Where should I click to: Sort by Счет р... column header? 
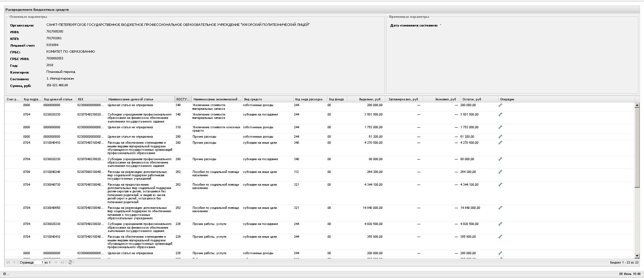(13, 99)
